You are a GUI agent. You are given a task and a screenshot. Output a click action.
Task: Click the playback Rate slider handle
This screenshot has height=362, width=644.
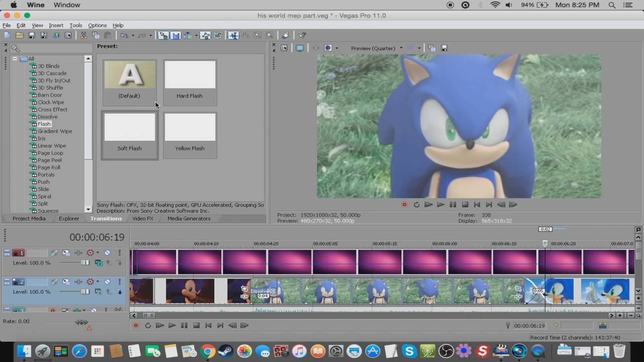(82, 322)
